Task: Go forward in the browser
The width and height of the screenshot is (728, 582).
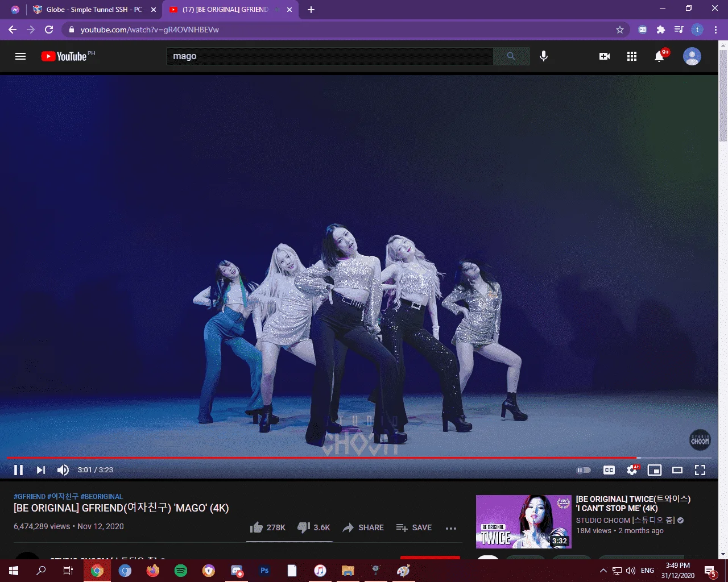Action: 31,30
